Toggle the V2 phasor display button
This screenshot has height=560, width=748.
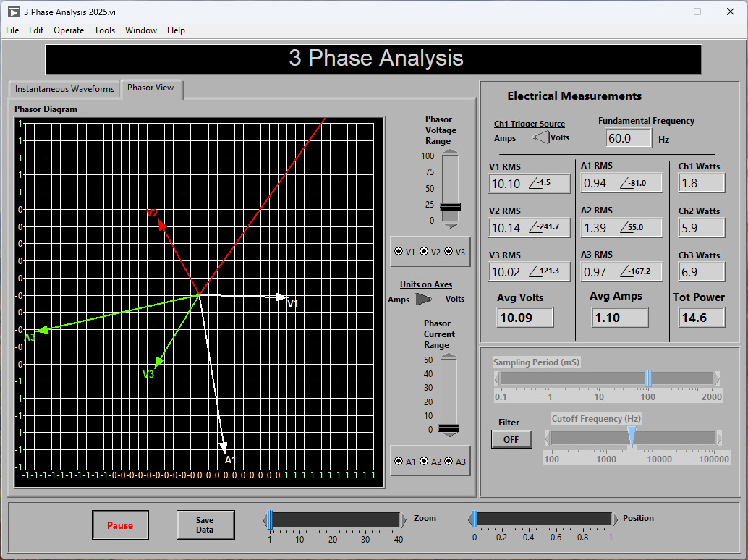tap(424, 251)
